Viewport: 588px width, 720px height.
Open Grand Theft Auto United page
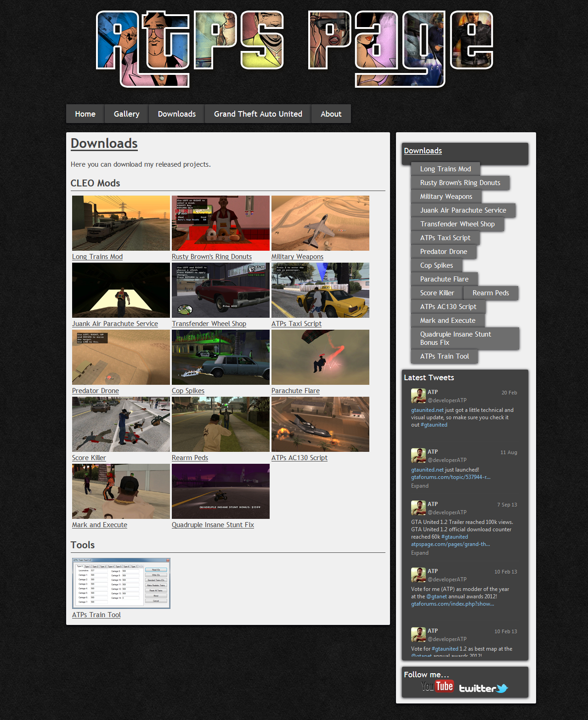tap(258, 114)
